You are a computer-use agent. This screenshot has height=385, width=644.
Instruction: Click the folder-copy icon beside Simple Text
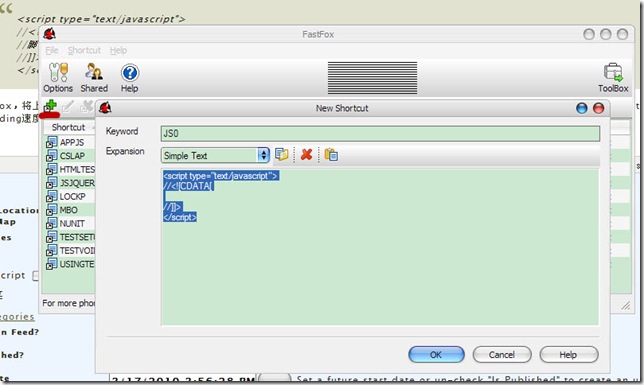[282, 155]
